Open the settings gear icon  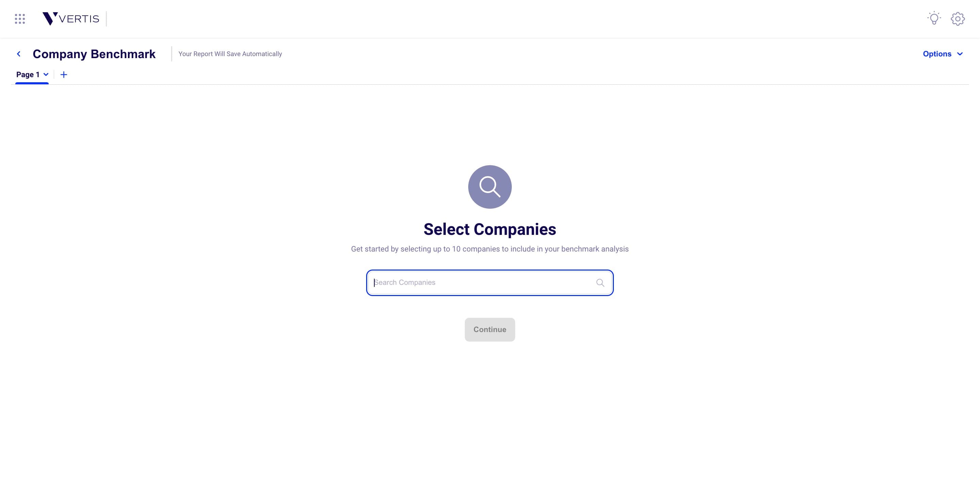958,19
